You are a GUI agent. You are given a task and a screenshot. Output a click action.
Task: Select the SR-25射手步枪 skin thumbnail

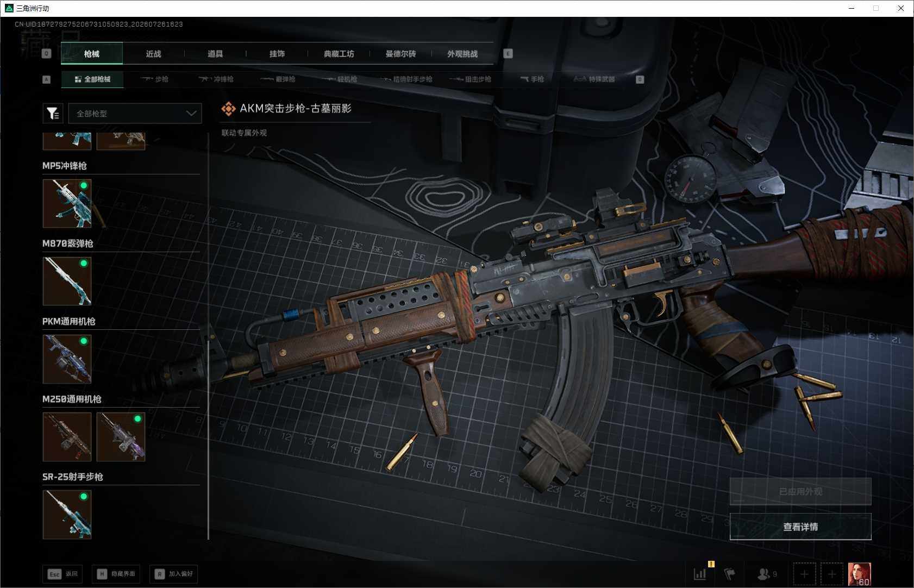67,514
